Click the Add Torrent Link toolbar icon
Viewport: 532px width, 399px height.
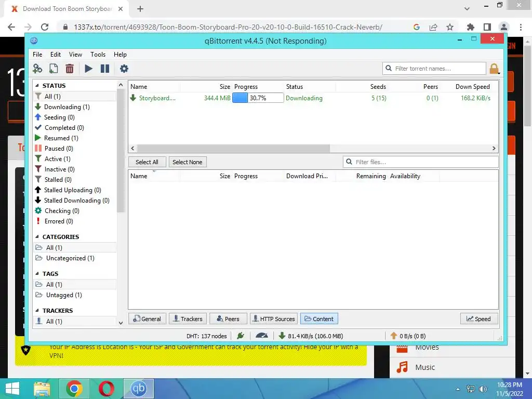(37, 69)
